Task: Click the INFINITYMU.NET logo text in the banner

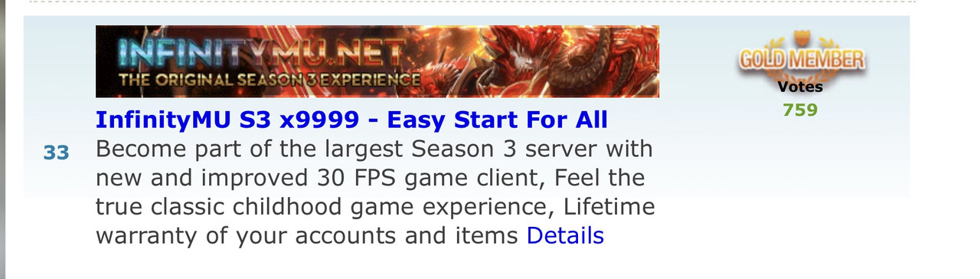Action: 262,53
